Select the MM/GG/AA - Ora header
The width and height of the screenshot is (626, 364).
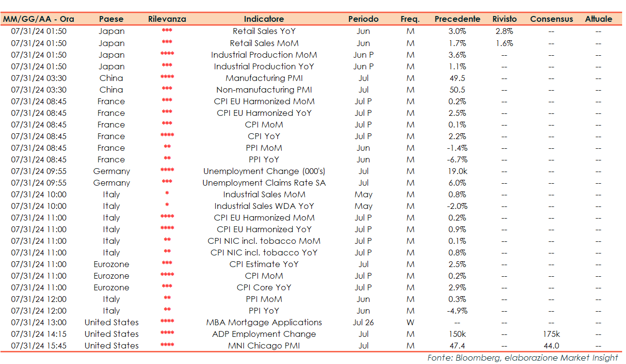tap(39, 19)
